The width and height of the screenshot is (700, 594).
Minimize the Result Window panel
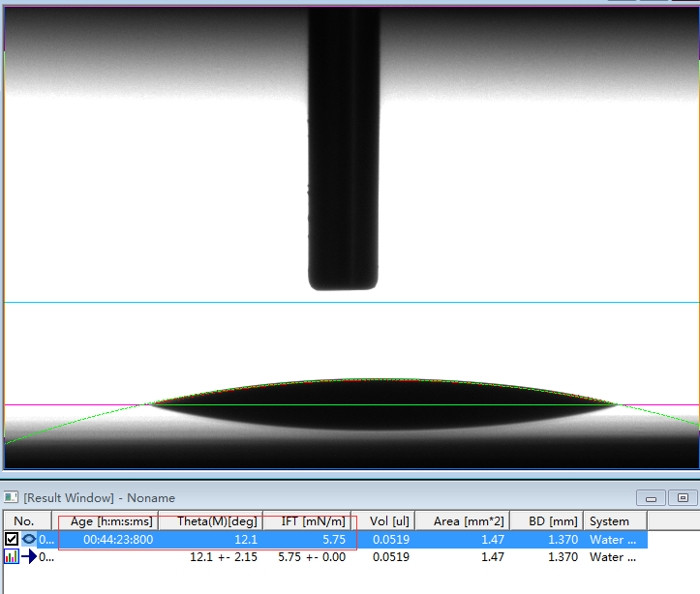tap(652, 497)
